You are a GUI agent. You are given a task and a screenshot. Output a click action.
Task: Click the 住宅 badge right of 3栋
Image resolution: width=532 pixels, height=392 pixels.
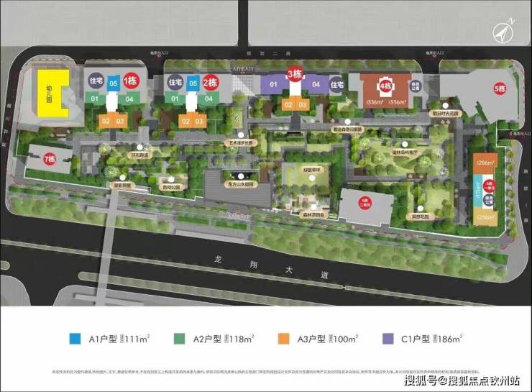point(337,84)
